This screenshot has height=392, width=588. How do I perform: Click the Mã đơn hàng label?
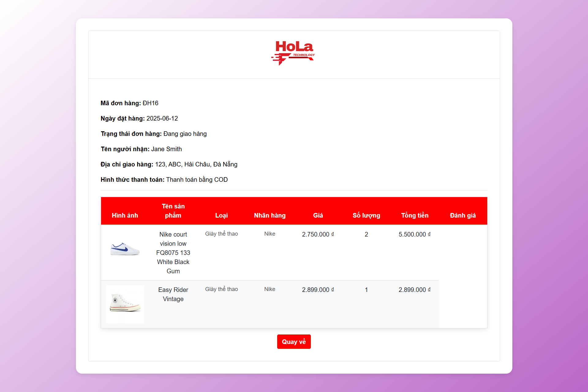[121, 103]
